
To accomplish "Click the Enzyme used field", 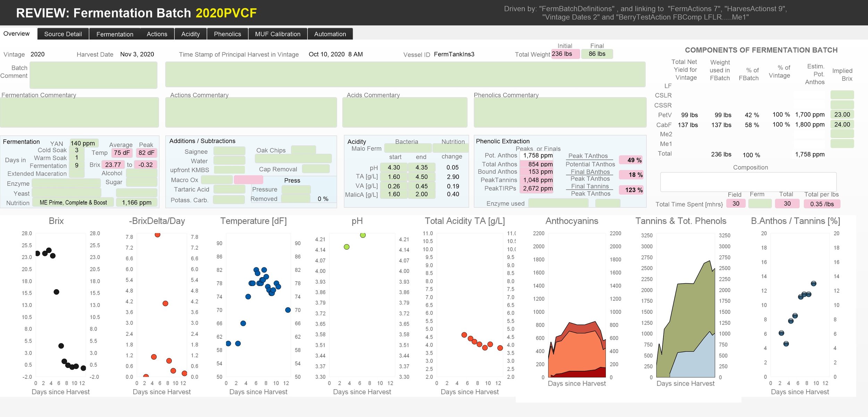I will coord(558,203).
